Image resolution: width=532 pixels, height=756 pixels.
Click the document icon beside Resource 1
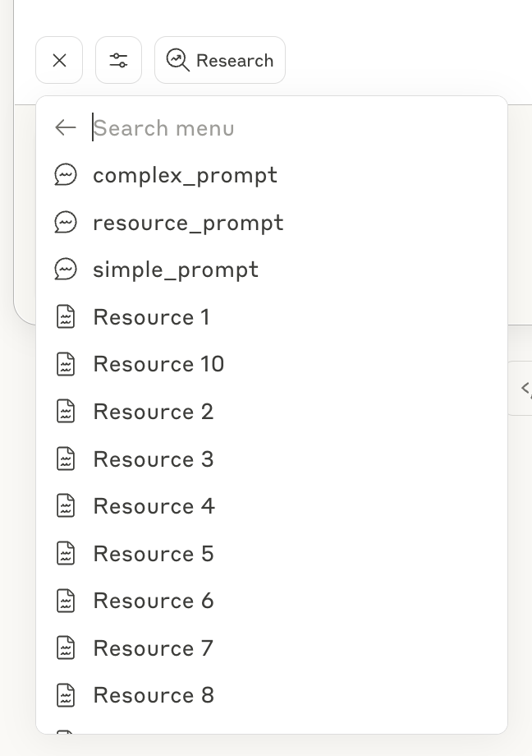[x=66, y=317]
